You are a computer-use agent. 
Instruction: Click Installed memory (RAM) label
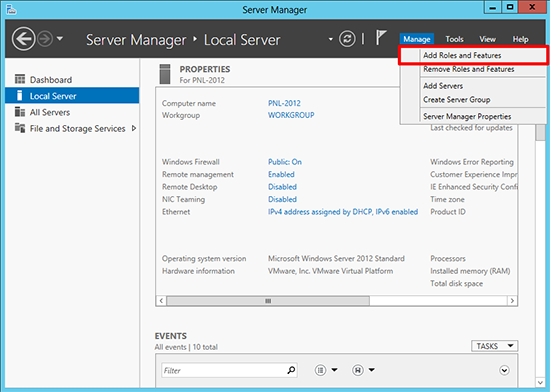tap(470, 271)
